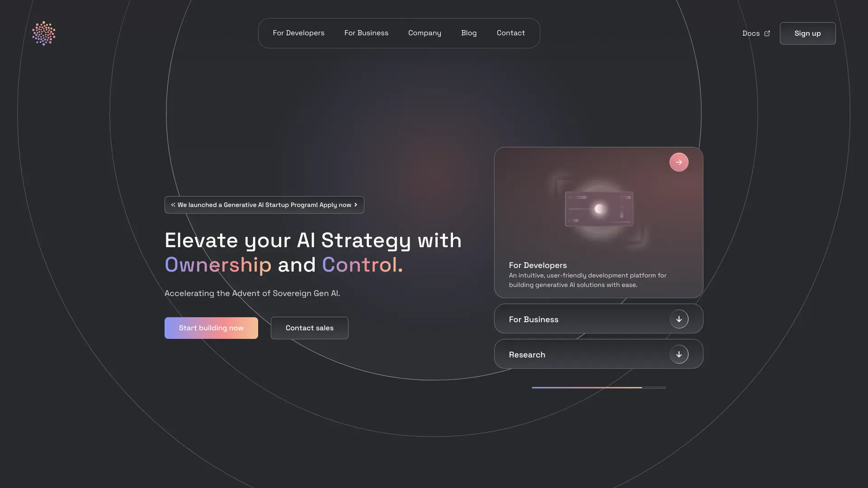868x488 pixels.
Task: Select For Business in top navigation
Action: [x=366, y=33]
